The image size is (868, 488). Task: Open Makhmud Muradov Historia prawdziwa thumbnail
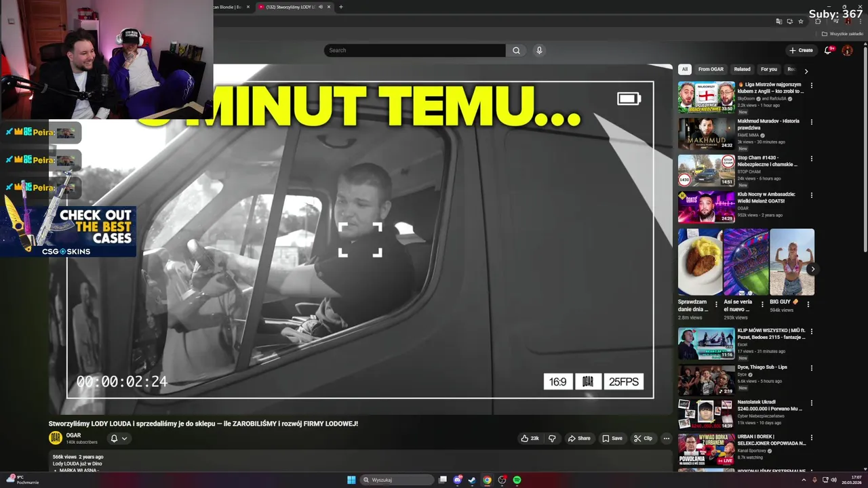706,134
